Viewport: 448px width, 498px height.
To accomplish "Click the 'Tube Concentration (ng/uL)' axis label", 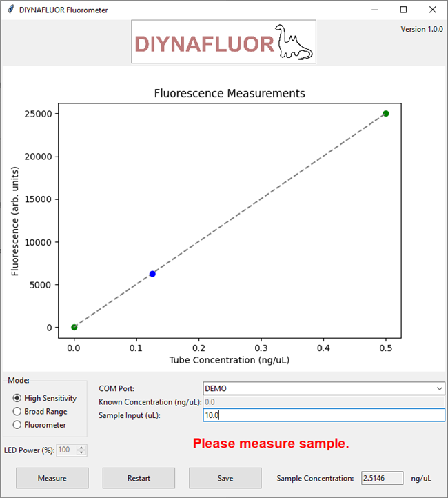I will coord(230,360).
